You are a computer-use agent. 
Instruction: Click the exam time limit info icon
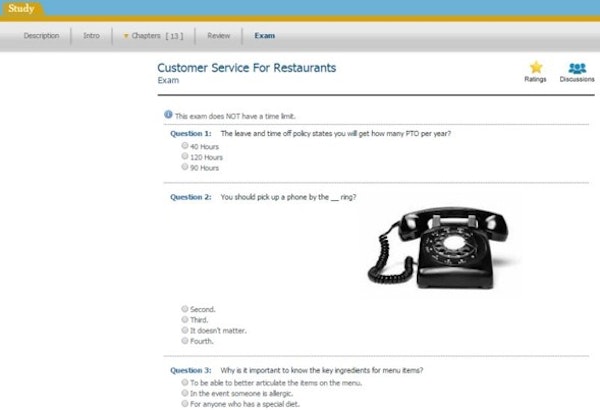coord(168,114)
